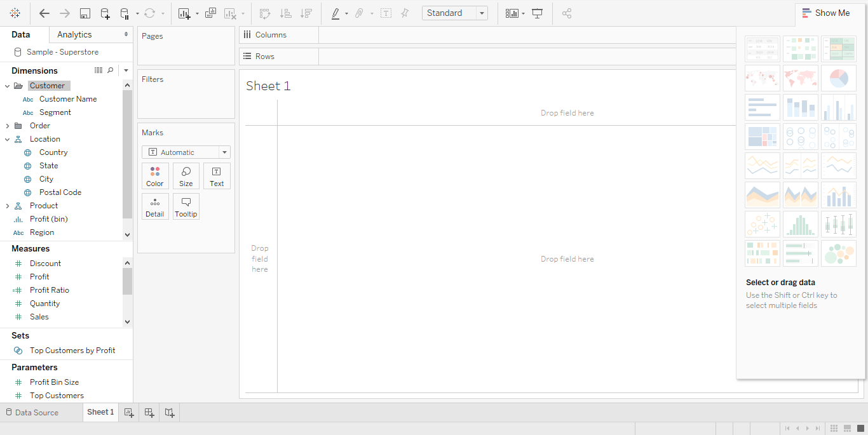Switch to sheet sorter grid view
Viewport: 868px width, 435px height.
coord(835,429)
